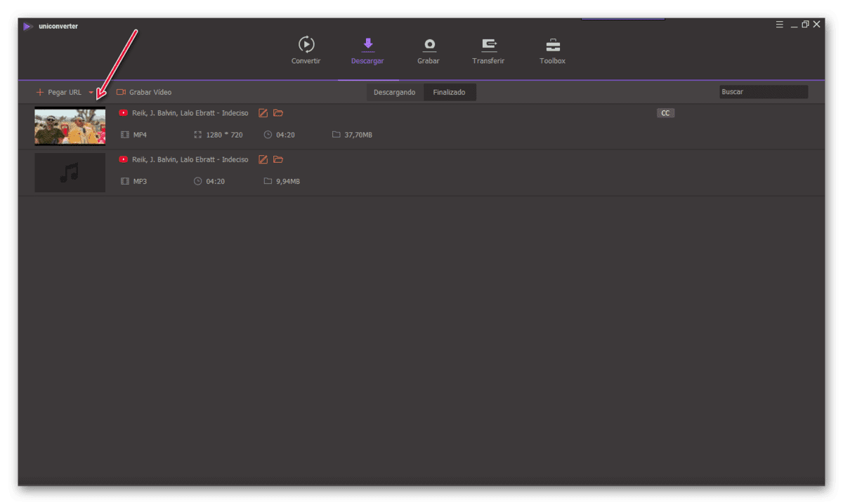Screen dimensions: 843x504
Task: Switch to the Descargando tab
Action: (x=394, y=92)
